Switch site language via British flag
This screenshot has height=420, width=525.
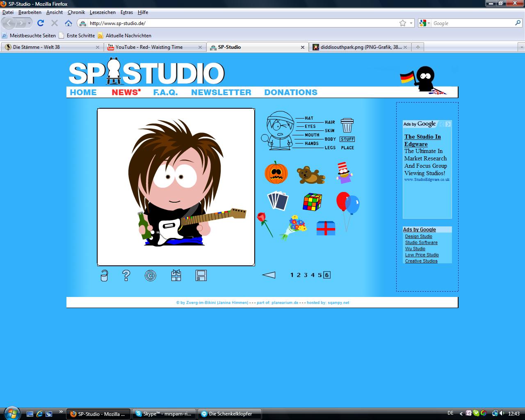438,92
